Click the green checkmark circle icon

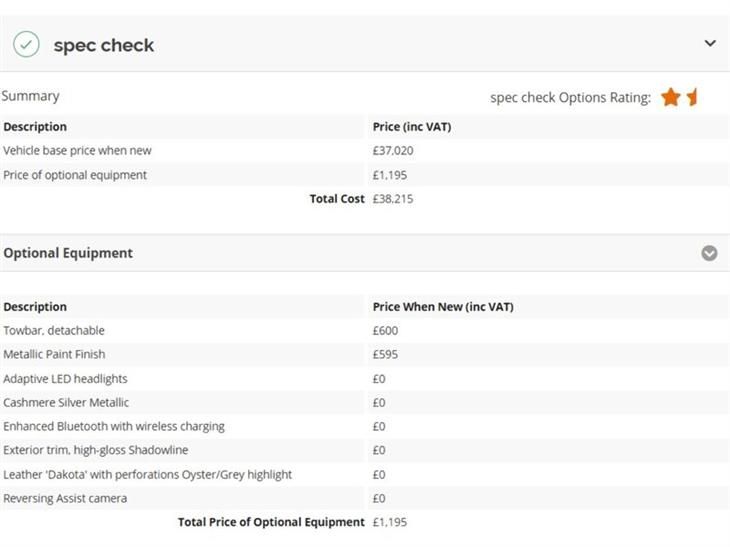tap(27, 44)
